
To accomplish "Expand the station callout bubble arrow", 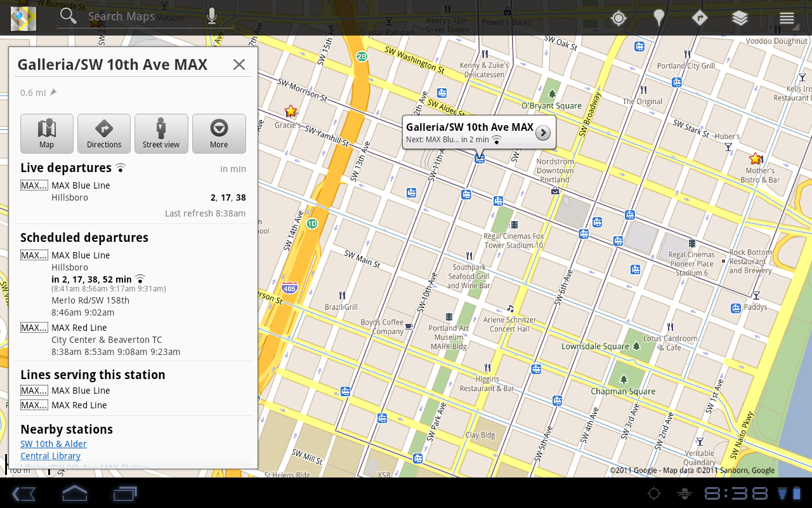I will pyautogui.click(x=543, y=132).
